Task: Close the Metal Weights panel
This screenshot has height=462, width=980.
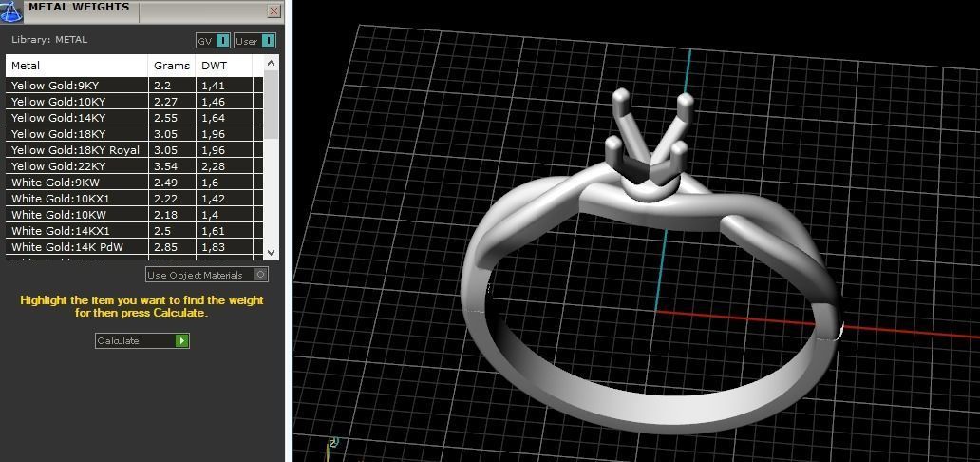Action: click(273, 11)
